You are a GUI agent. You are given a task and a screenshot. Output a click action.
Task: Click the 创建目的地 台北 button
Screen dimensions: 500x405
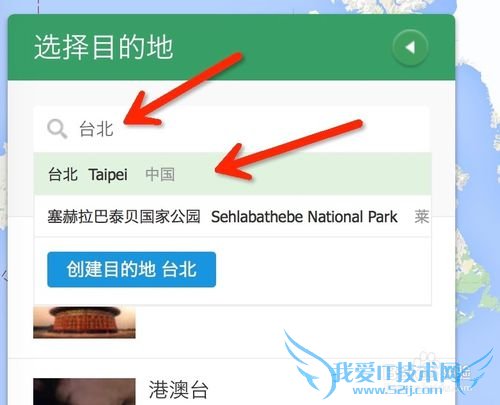[131, 269]
